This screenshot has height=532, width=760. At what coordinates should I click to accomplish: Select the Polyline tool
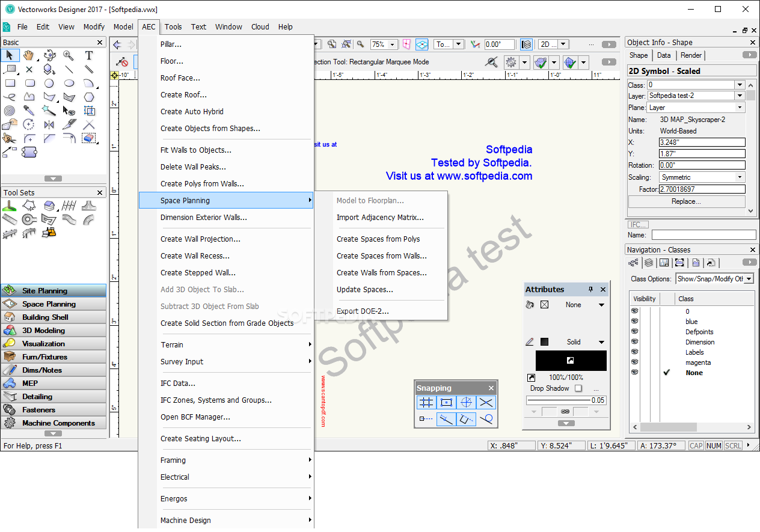coord(29,97)
